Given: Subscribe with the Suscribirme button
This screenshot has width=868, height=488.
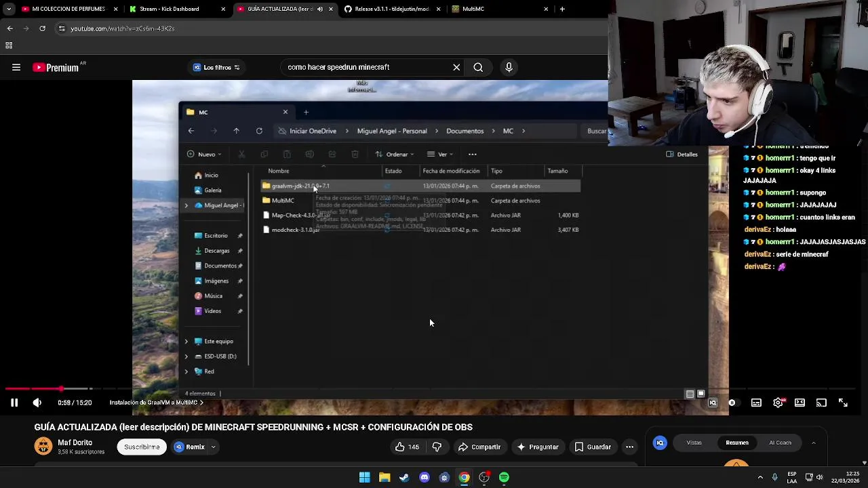Looking at the screenshot, I should coord(142,447).
